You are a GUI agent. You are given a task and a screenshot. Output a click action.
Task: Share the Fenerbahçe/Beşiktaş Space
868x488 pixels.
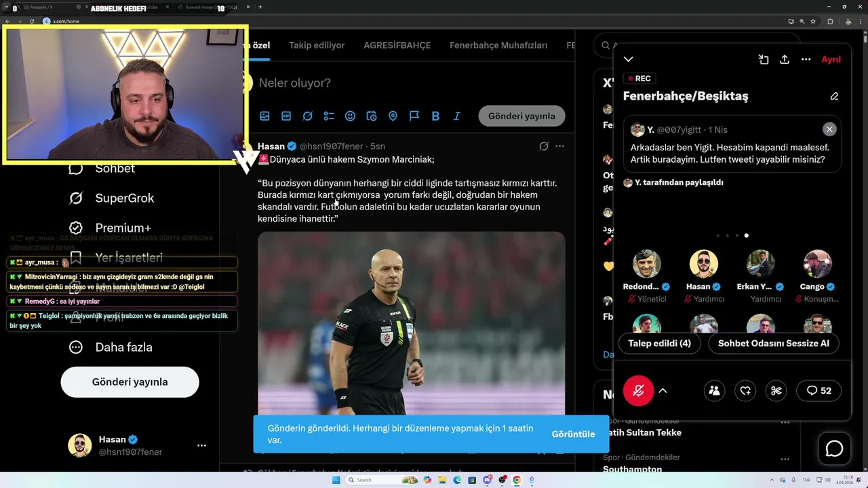click(785, 60)
